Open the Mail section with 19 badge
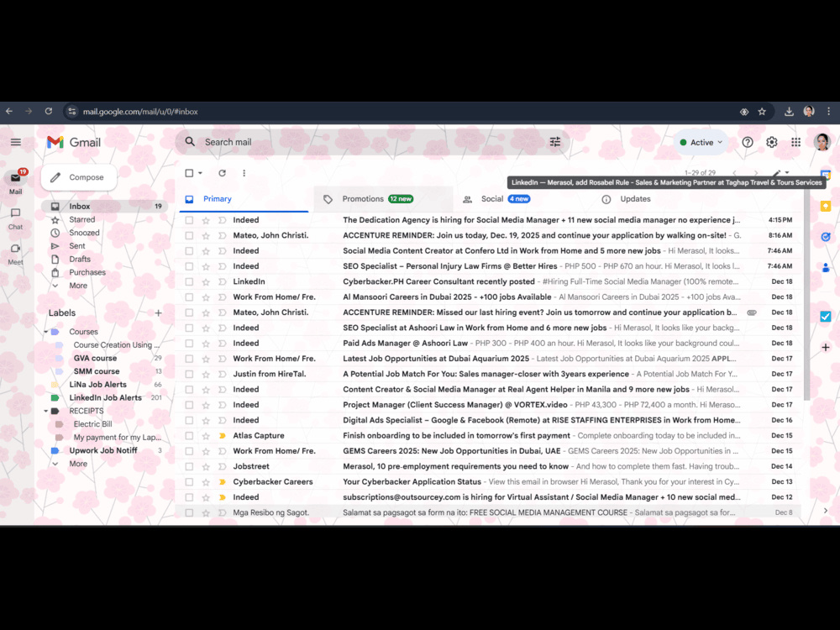 tap(15, 182)
